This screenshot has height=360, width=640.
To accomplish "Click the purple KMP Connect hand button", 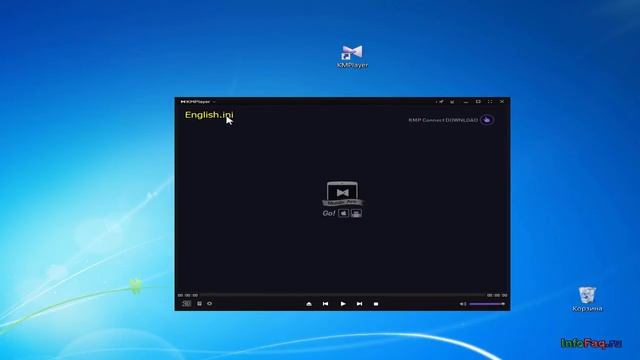I will (x=487, y=120).
